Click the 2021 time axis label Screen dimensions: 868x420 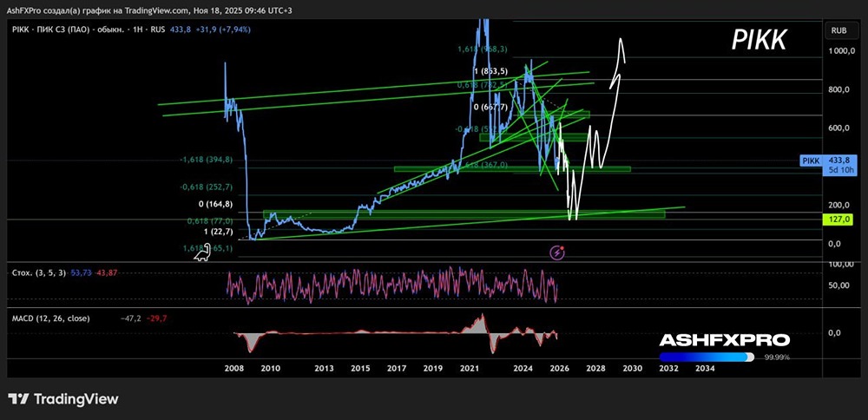(x=470, y=368)
